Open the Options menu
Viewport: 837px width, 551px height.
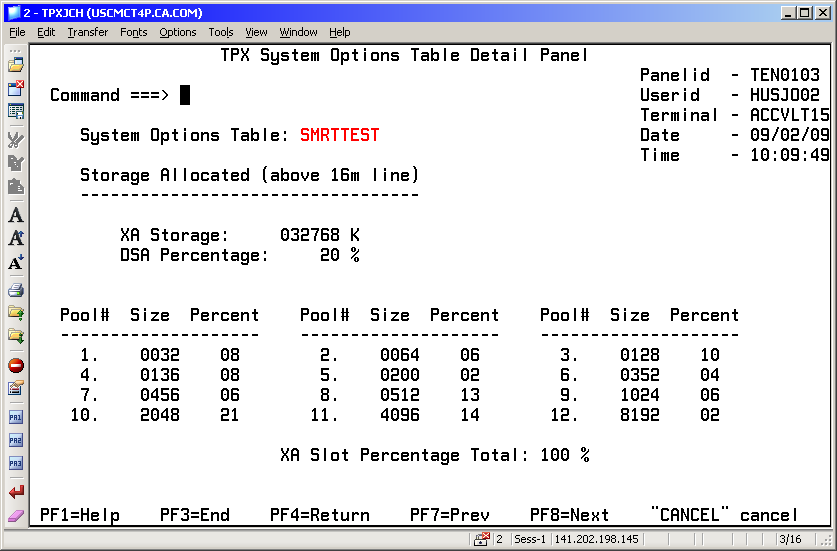click(x=178, y=32)
